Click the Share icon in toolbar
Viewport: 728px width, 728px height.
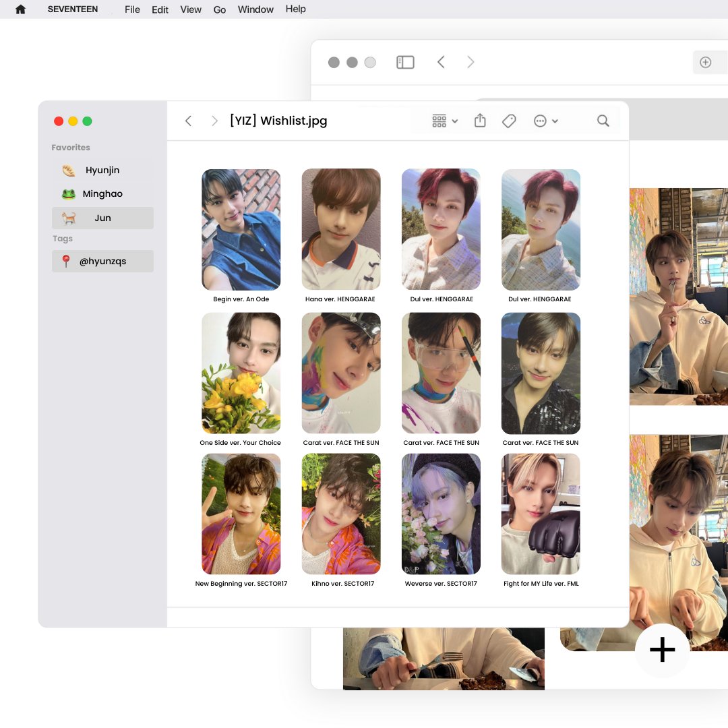pyautogui.click(x=480, y=121)
